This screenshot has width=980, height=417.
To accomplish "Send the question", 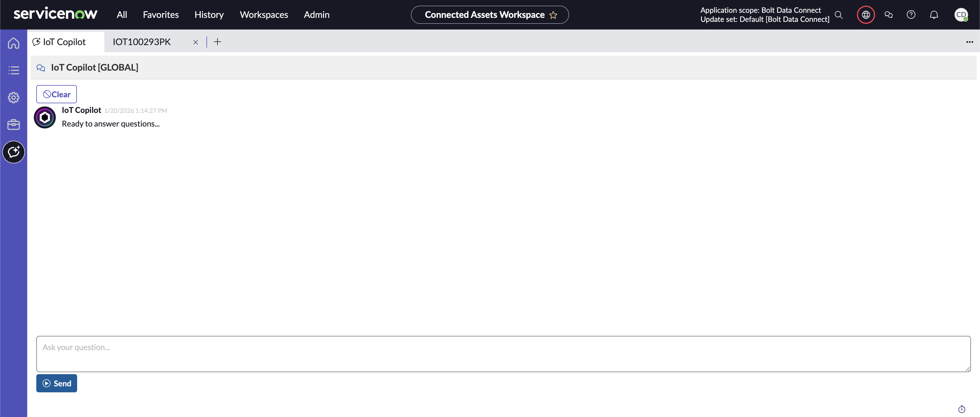I will click(x=56, y=383).
